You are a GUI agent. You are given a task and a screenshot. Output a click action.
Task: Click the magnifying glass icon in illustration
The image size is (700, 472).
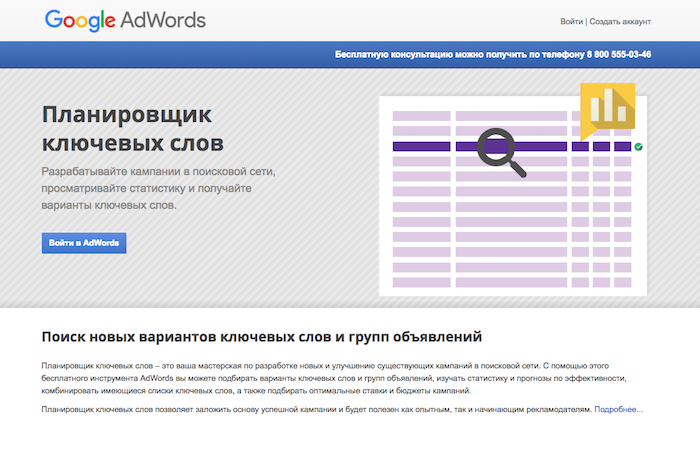[501, 152]
